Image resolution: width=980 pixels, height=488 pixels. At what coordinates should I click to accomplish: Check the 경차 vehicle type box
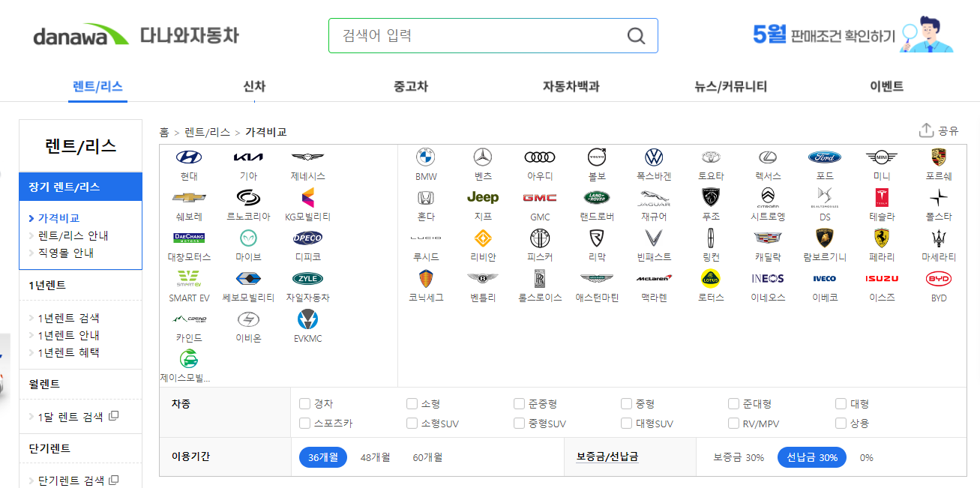(x=304, y=404)
